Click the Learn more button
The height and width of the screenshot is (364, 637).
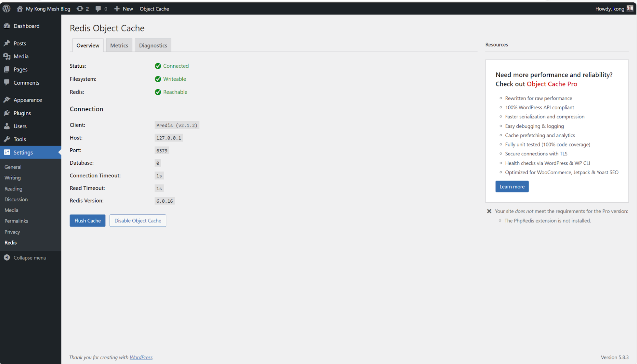[x=512, y=187]
